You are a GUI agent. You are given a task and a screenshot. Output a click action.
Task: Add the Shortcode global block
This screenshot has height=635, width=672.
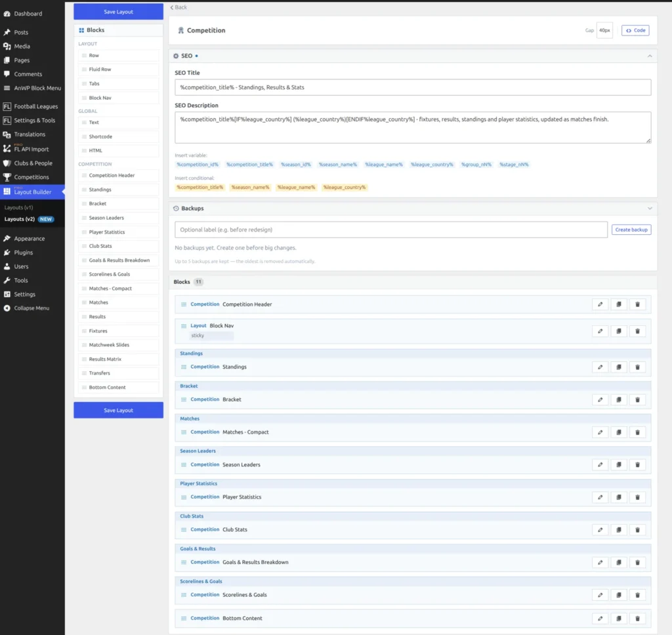[x=118, y=136]
